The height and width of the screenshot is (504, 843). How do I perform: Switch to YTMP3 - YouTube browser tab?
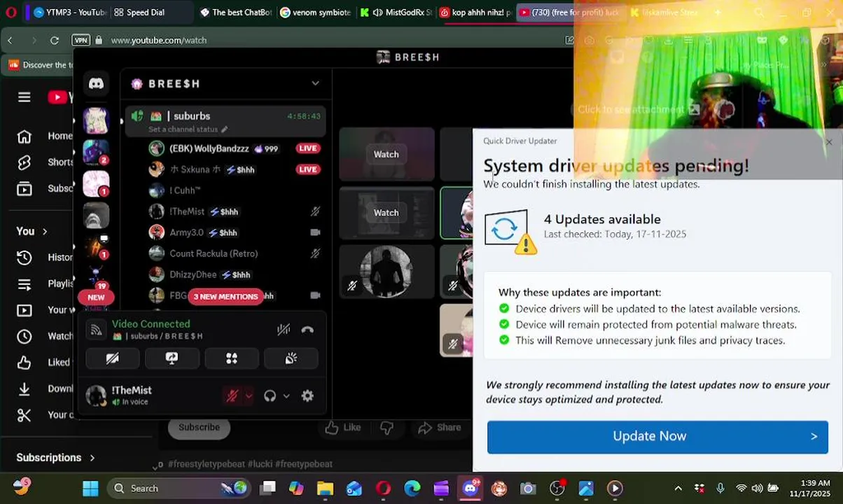pos(69,13)
